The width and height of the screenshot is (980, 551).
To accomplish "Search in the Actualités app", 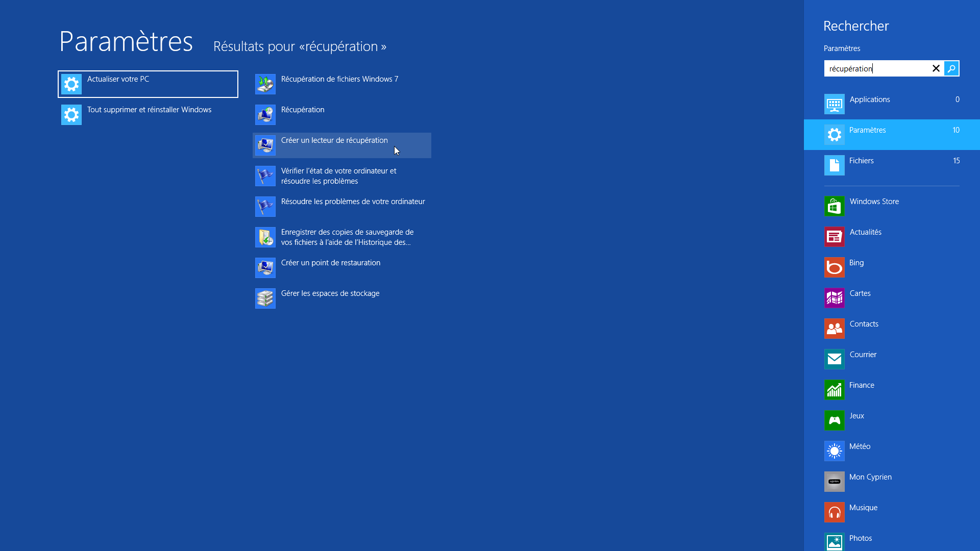I will (x=892, y=237).
